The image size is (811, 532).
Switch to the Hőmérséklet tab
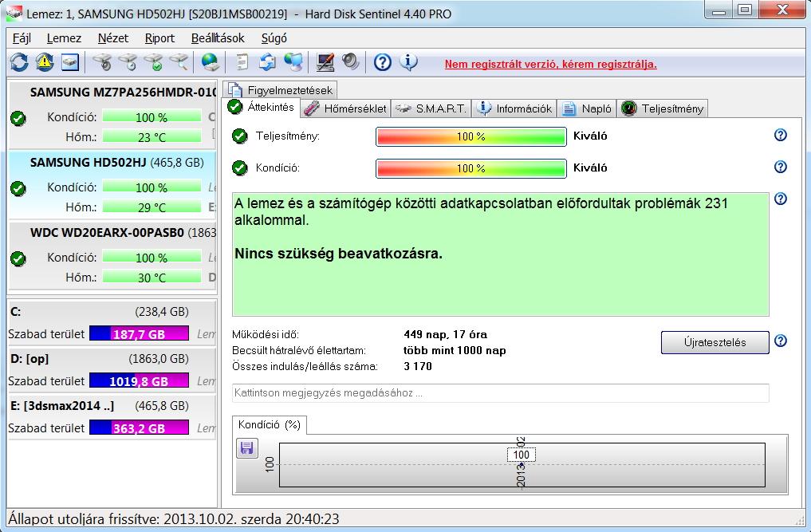click(x=345, y=108)
